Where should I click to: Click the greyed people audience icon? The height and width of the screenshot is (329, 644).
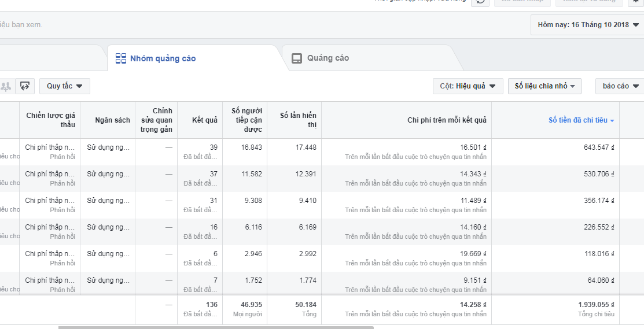(x=6, y=86)
